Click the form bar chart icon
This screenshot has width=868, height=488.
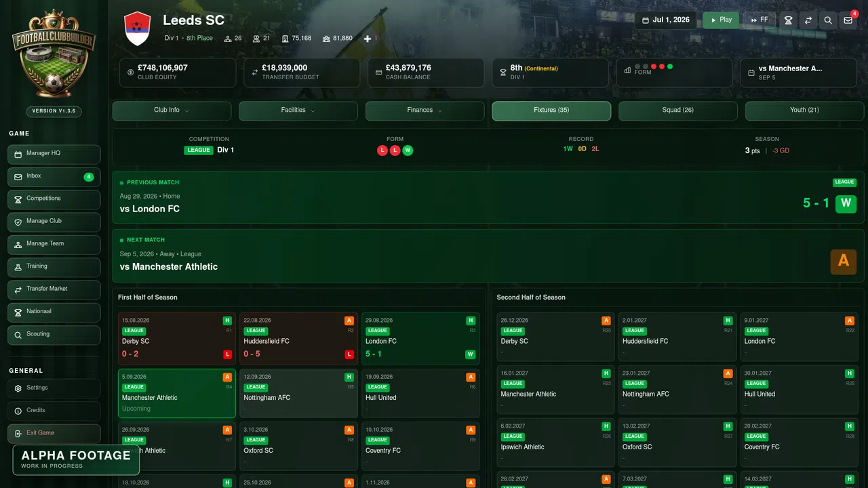627,70
